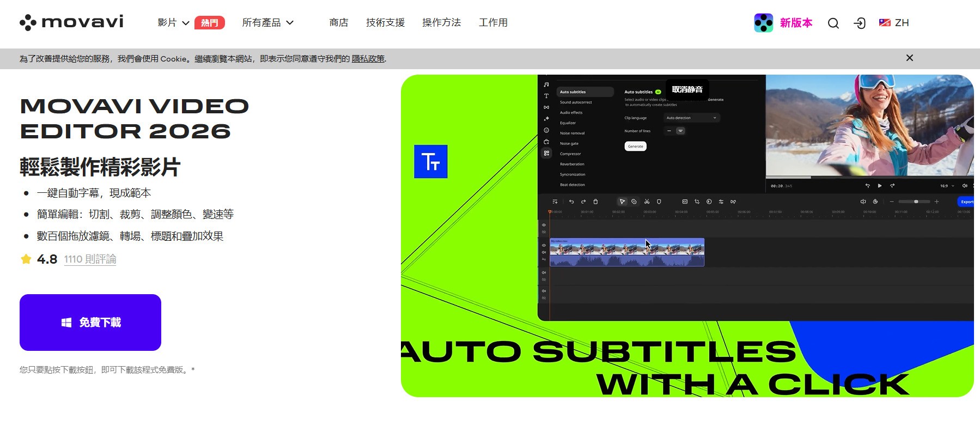Click the 取消静音 unmute button
980x444 pixels.
click(x=687, y=89)
